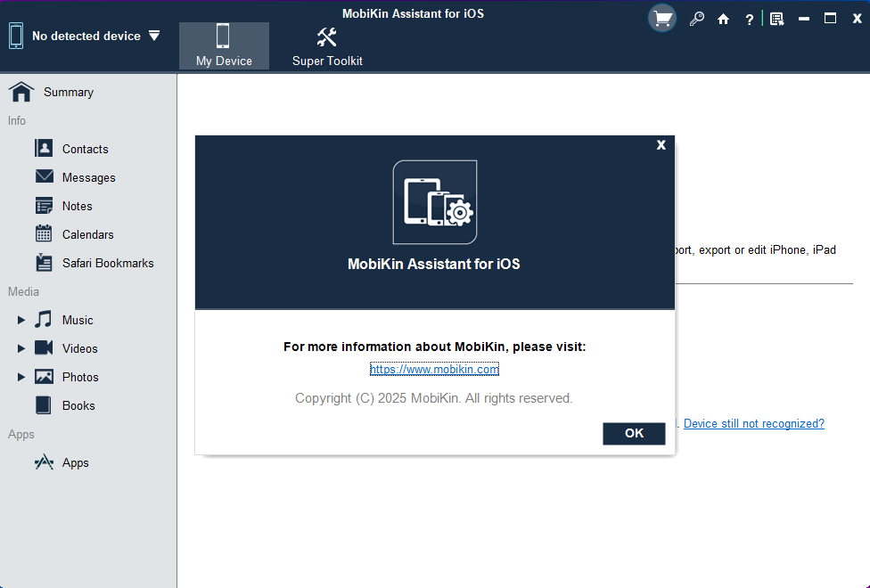Switch to the Super Toolkit tab
870x588 pixels.
click(327, 46)
